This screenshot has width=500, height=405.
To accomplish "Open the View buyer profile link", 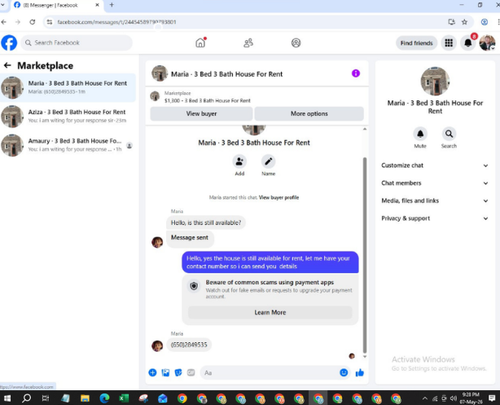I will [x=279, y=197].
